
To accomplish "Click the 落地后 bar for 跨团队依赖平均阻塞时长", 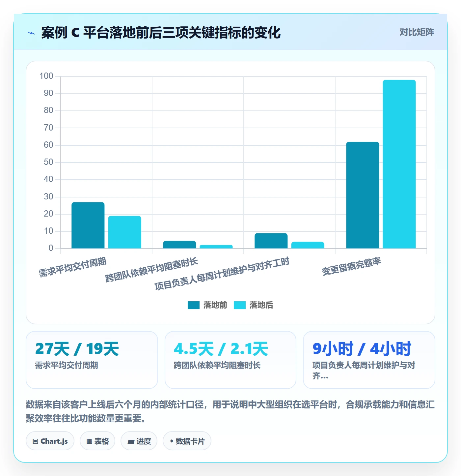I will pyautogui.click(x=216, y=247).
